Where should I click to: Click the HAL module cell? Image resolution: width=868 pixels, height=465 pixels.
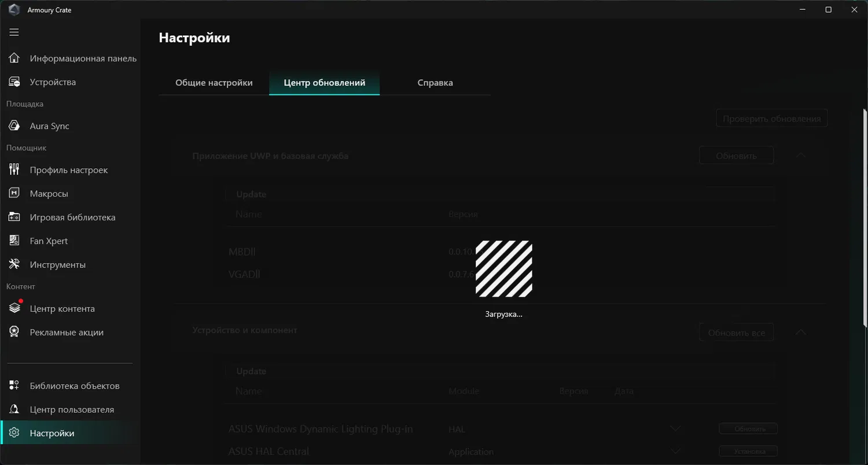coord(457,429)
